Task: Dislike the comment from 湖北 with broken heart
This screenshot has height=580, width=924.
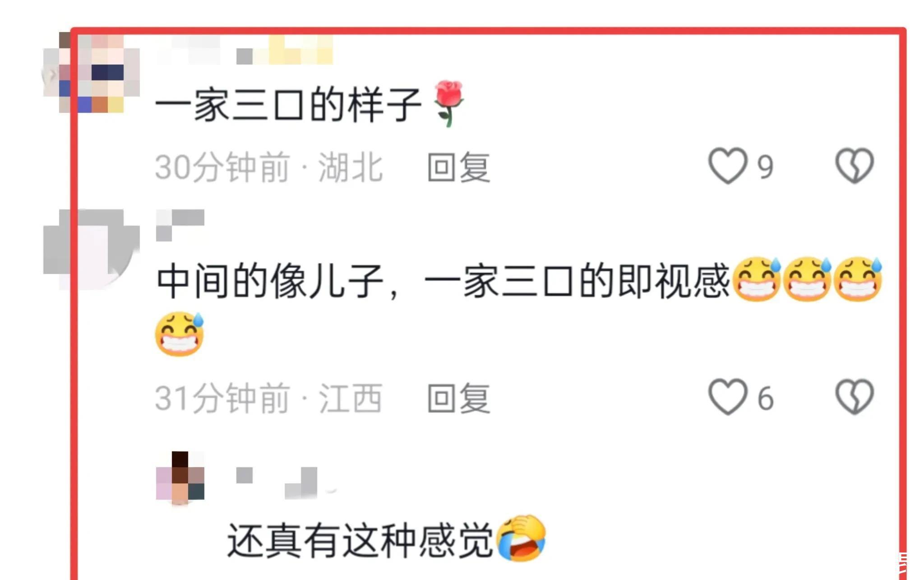Action: pyautogui.click(x=855, y=166)
